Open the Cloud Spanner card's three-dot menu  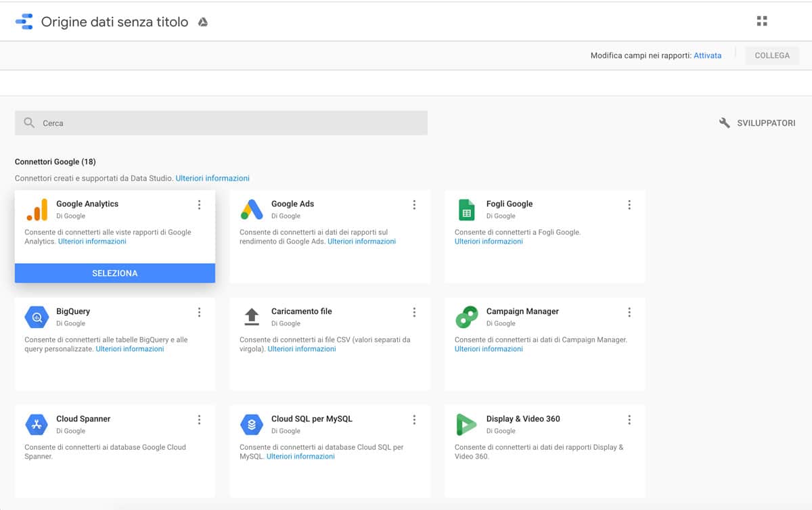199,419
